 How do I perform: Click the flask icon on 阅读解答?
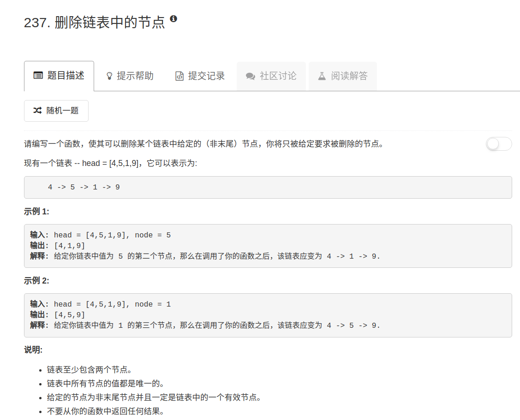click(322, 76)
